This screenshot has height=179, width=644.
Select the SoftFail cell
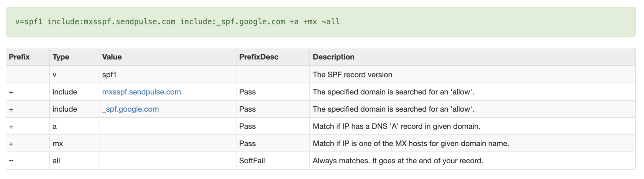pyautogui.click(x=252, y=161)
